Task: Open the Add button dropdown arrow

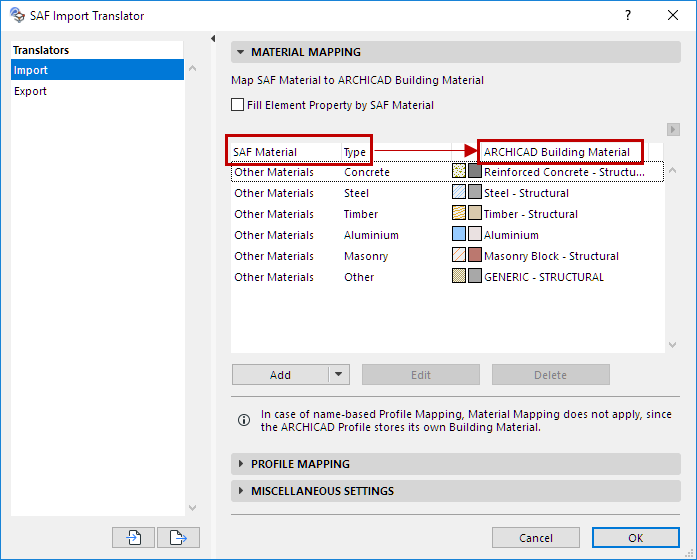Action: coord(339,375)
